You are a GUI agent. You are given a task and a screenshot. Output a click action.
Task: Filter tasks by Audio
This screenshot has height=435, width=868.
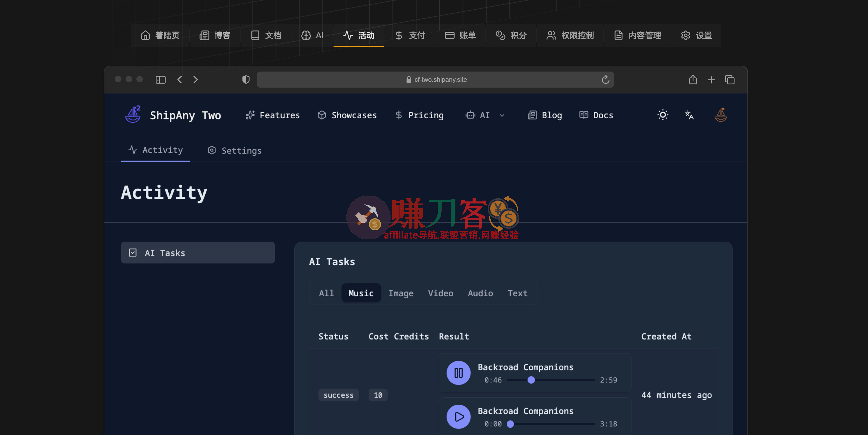pyautogui.click(x=480, y=293)
